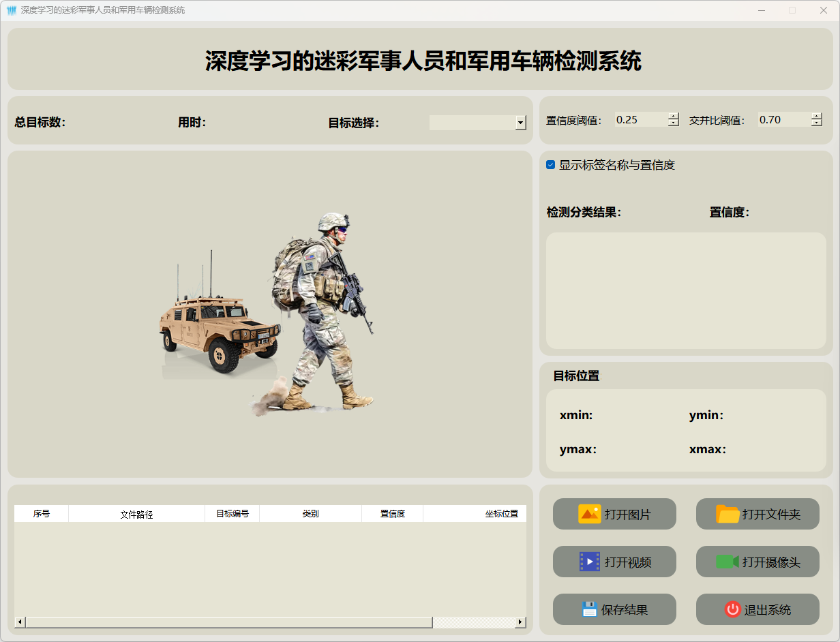
Task: Click the table's horizontal scrollbar right arrow
Action: click(x=520, y=622)
